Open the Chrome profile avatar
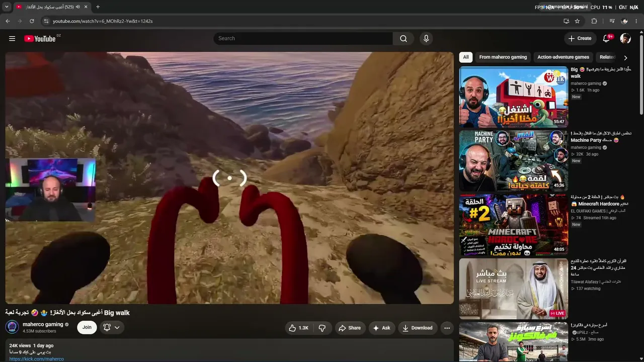644x362 pixels. pos(624,21)
